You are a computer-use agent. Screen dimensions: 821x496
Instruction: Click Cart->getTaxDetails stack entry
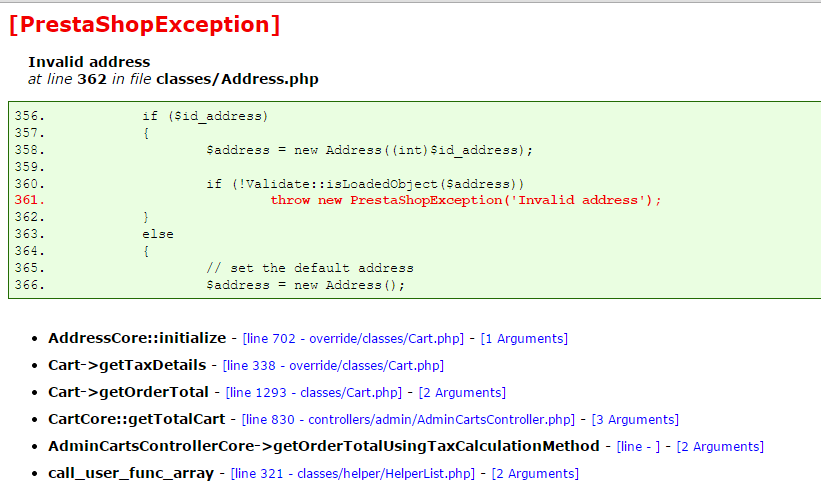point(127,365)
